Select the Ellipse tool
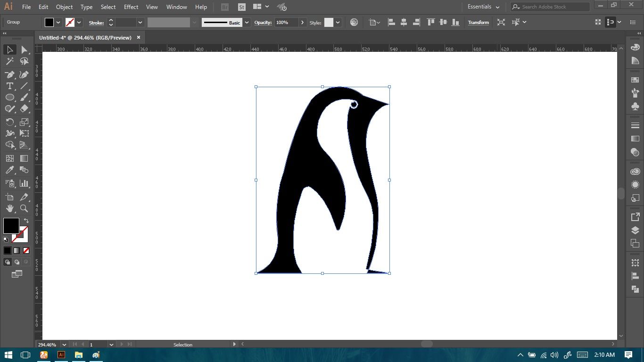 [x=9, y=97]
